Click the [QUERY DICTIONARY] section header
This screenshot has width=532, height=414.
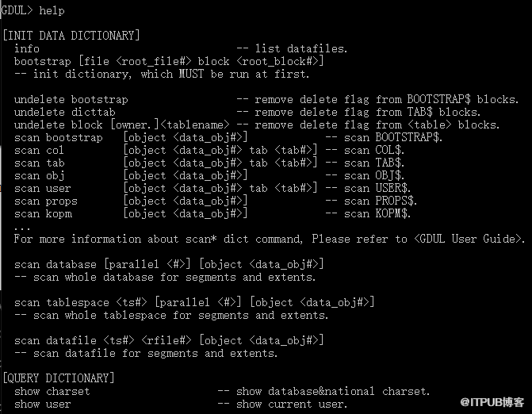(x=59, y=378)
